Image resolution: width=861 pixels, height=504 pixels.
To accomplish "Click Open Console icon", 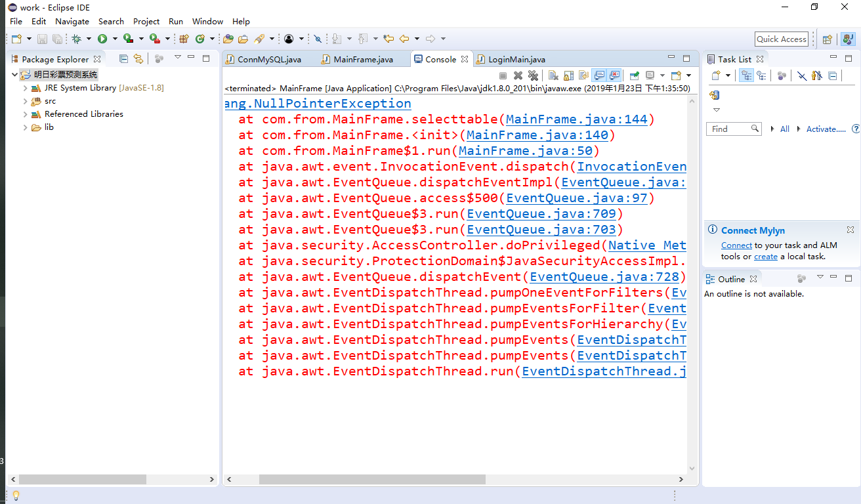I will [x=675, y=75].
